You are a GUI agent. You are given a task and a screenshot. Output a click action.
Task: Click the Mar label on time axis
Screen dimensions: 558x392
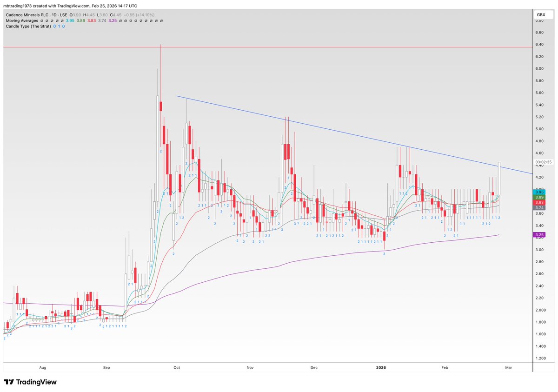[x=508, y=368]
